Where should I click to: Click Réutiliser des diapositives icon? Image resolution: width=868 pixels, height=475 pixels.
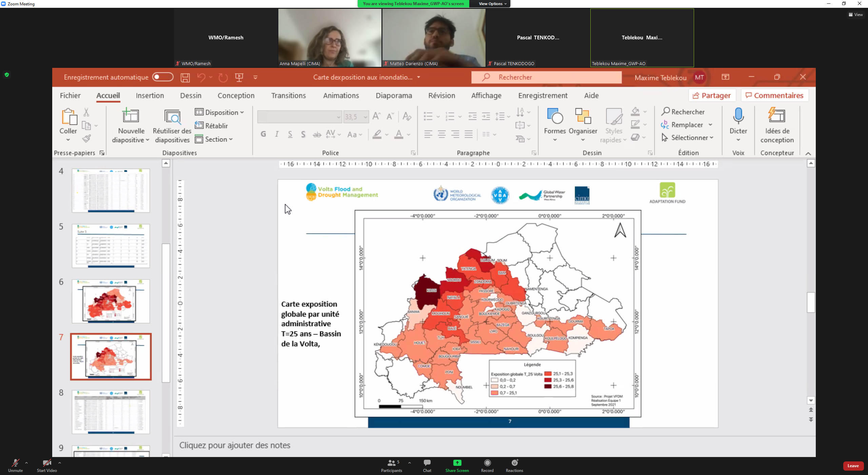[173, 116]
